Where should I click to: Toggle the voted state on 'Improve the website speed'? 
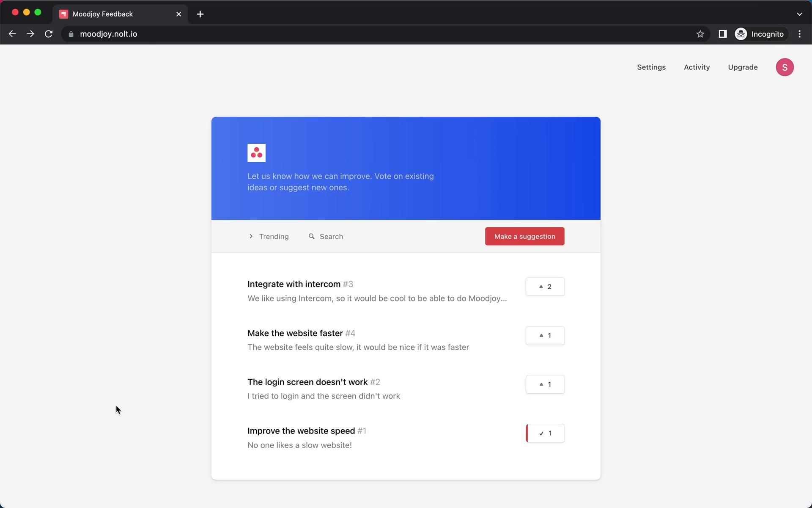(x=545, y=433)
